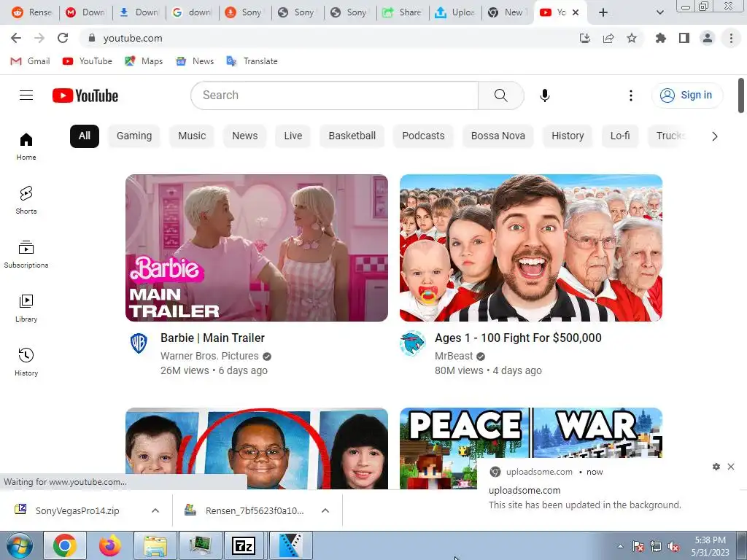Image resolution: width=747 pixels, height=560 pixels.
Task: Open News bookmark
Action: (195, 61)
